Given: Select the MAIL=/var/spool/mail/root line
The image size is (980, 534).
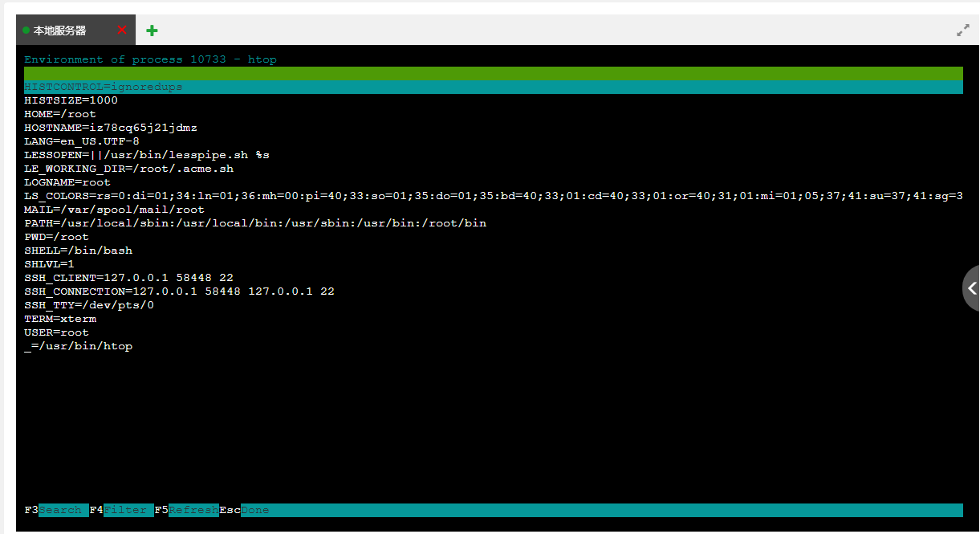Looking at the screenshot, I should pos(114,210).
